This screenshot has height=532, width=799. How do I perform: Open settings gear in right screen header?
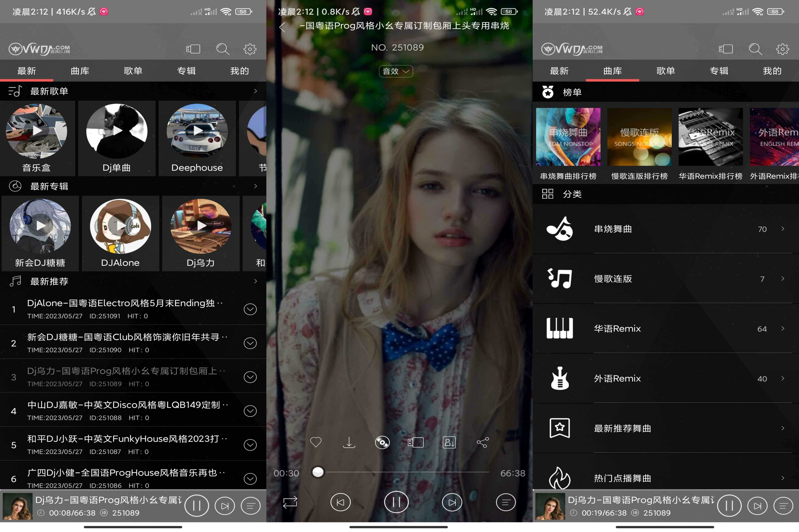click(782, 49)
